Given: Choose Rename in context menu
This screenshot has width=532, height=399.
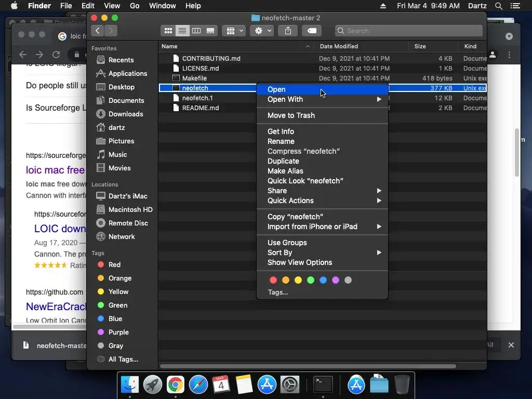Looking at the screenshot, I should [322, 141].
